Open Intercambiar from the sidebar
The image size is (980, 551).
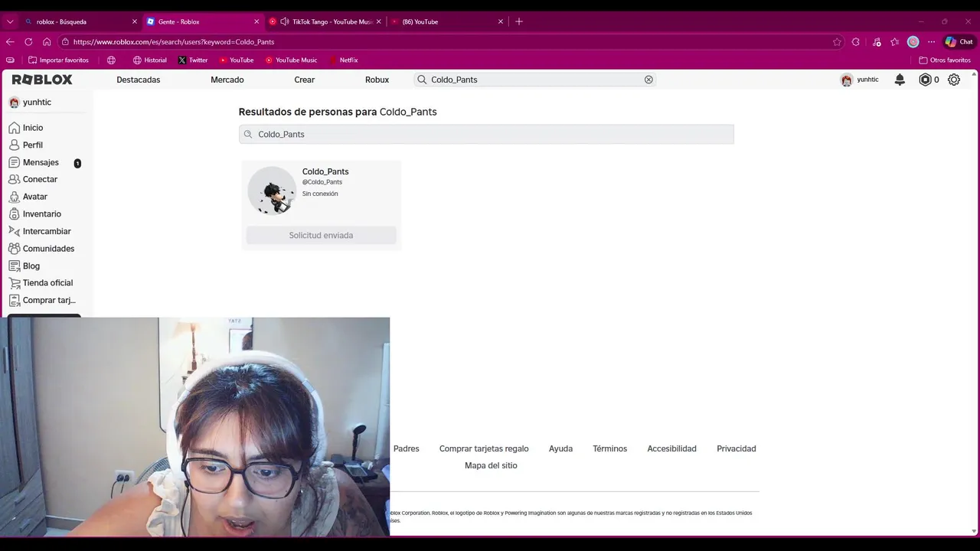(x=46, y=231)
